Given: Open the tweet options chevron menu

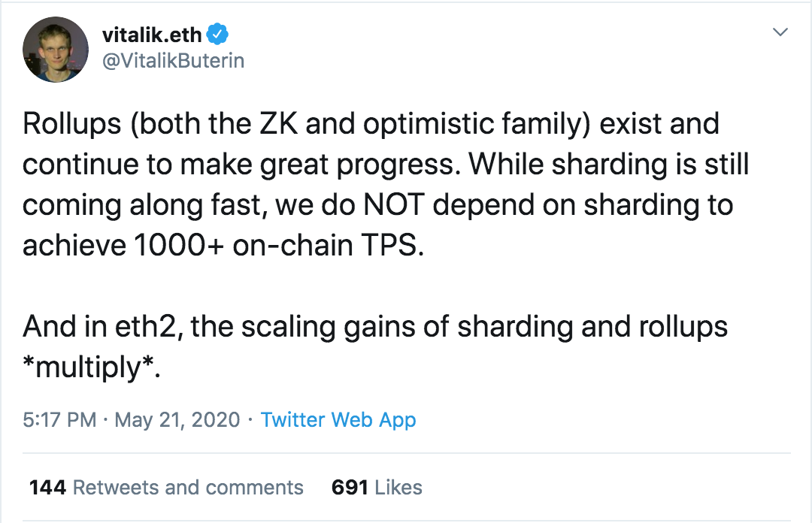Looking at the screenshot, I should pos(780,32).
